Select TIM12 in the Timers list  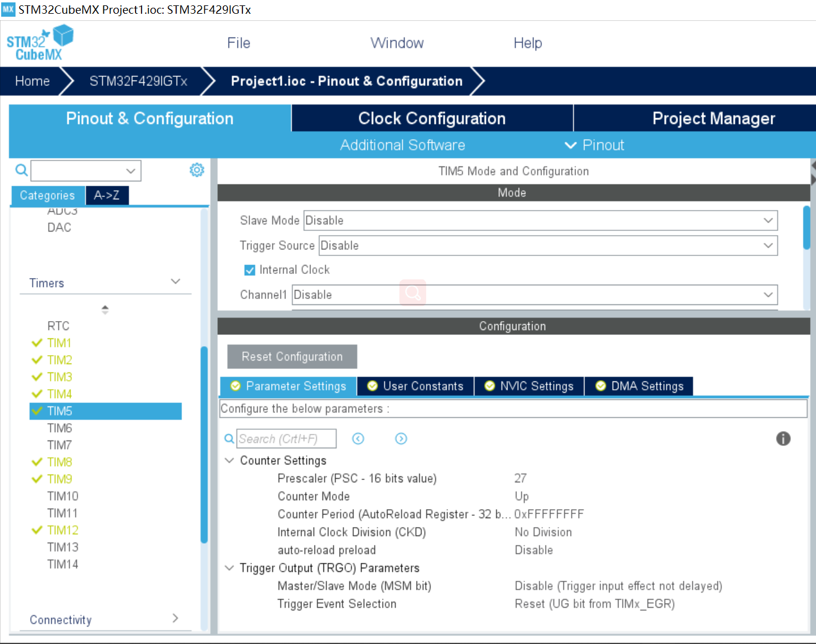click(63, 530)
